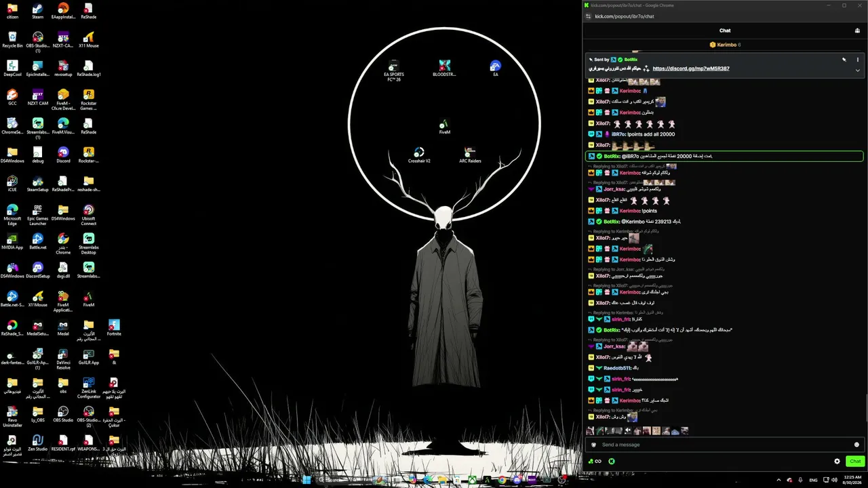Select the Discord desktop shortcut

(x=63, y=155)
